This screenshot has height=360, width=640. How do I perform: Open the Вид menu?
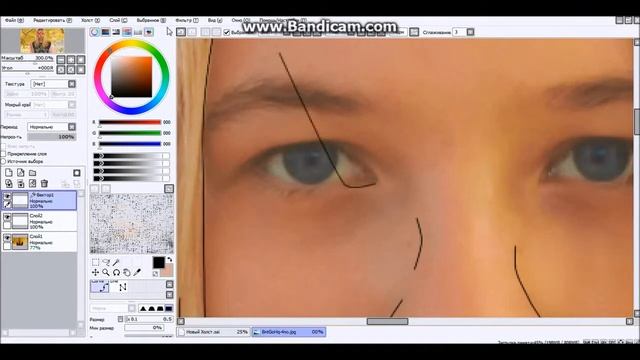(215, 20)
